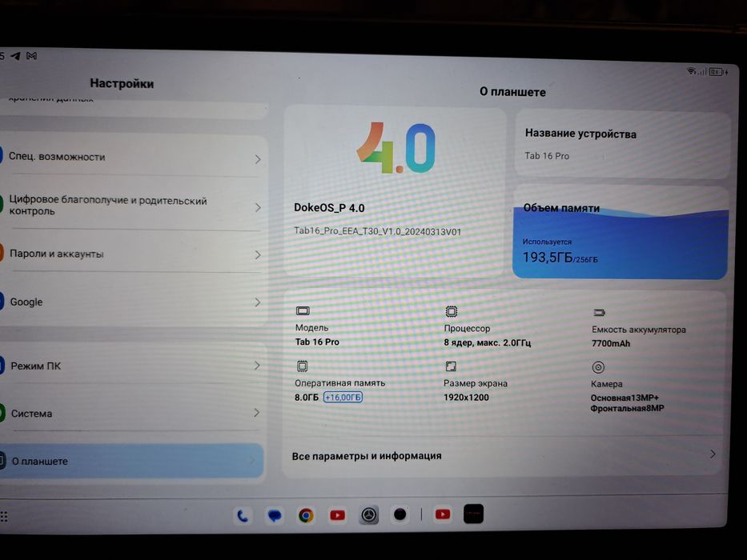Viewport: 747px width, 560px height.
Task: Tap the 4.0 DokeOS logo
Action: (x=396, y=148)
